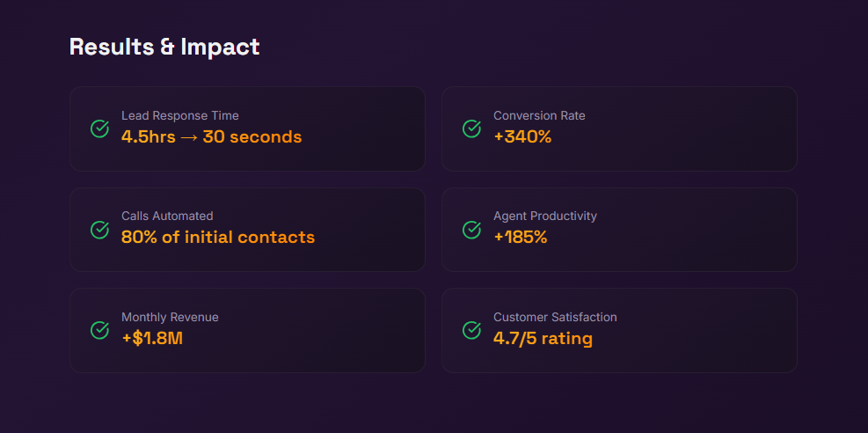Click the green check icon for Conversion Rate
Viewport: 868px width, 433px height.
point(472,128)
